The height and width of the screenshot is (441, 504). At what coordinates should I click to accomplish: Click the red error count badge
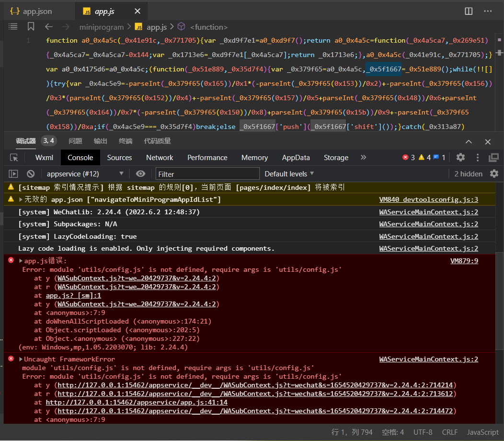click(x=409, y=157)
